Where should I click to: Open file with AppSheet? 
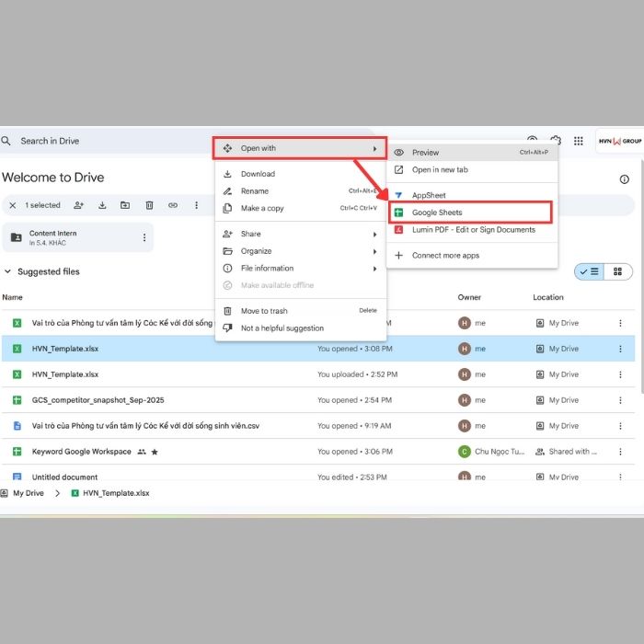(471, 195)
